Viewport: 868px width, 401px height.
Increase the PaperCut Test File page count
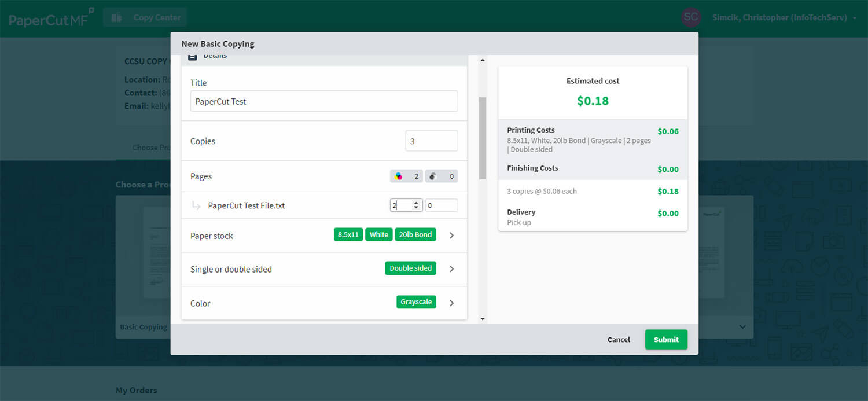click(x=415, y=203)
